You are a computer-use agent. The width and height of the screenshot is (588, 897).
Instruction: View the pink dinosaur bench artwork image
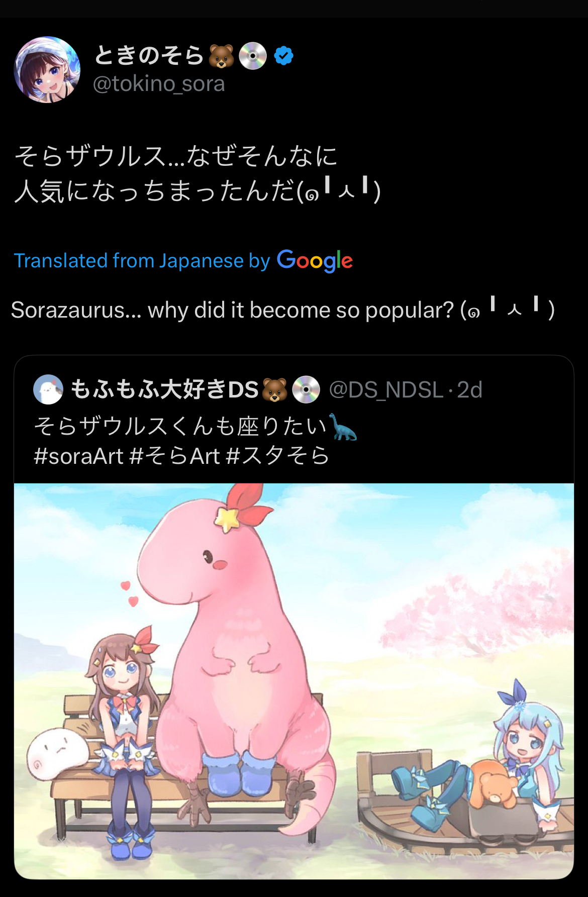click(294, 681)
